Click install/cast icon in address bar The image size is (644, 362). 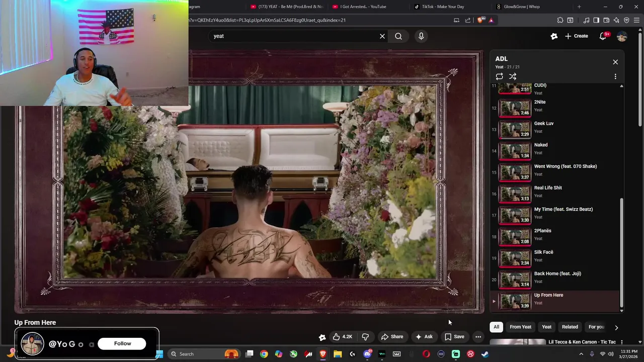pyautogui.click(x=456, y=20)
